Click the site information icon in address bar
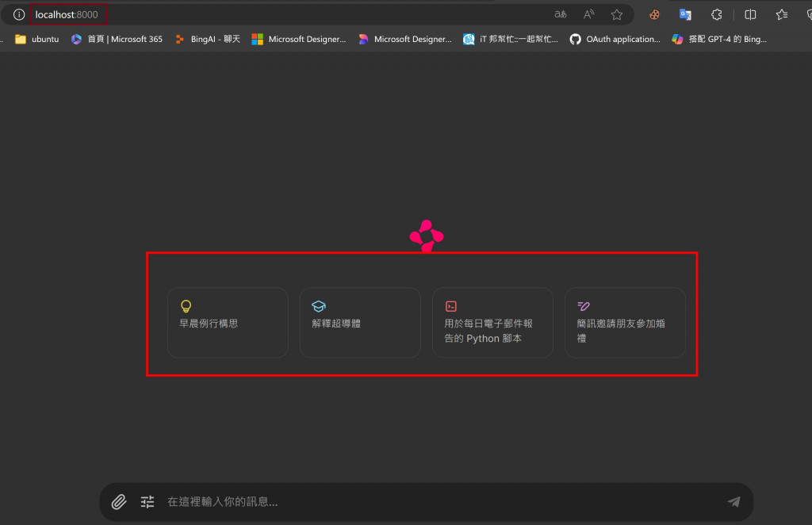This screenshot has width=812, height=525. pyautogui.click(x=19, y=14)
